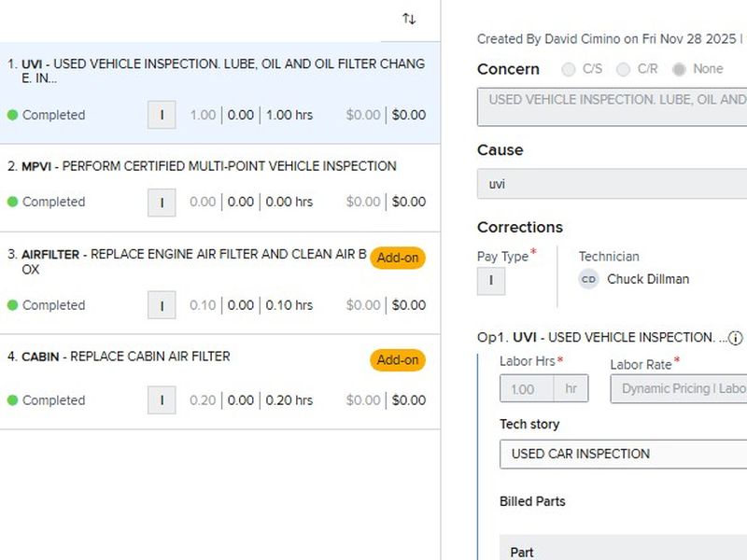Click the Add-on badge on AIRFILTER job
The image size is (747, 560).
(x=398, y=258)
